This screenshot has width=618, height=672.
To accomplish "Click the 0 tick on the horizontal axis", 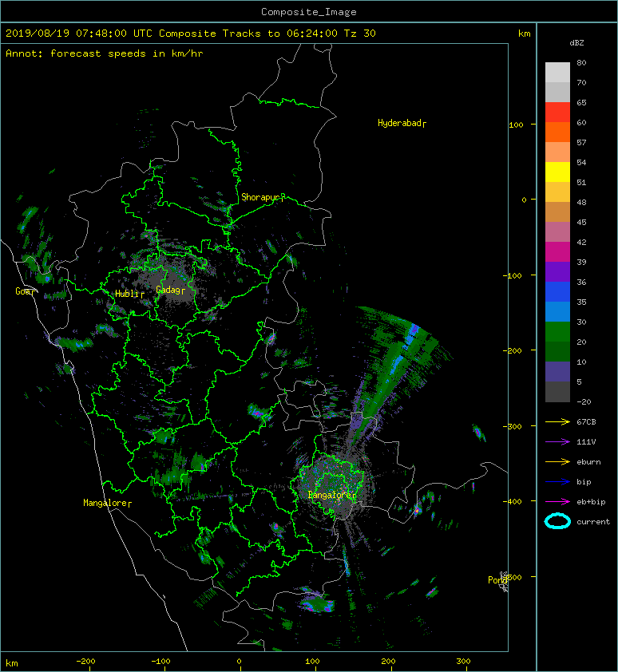I will tap(239, 662).
